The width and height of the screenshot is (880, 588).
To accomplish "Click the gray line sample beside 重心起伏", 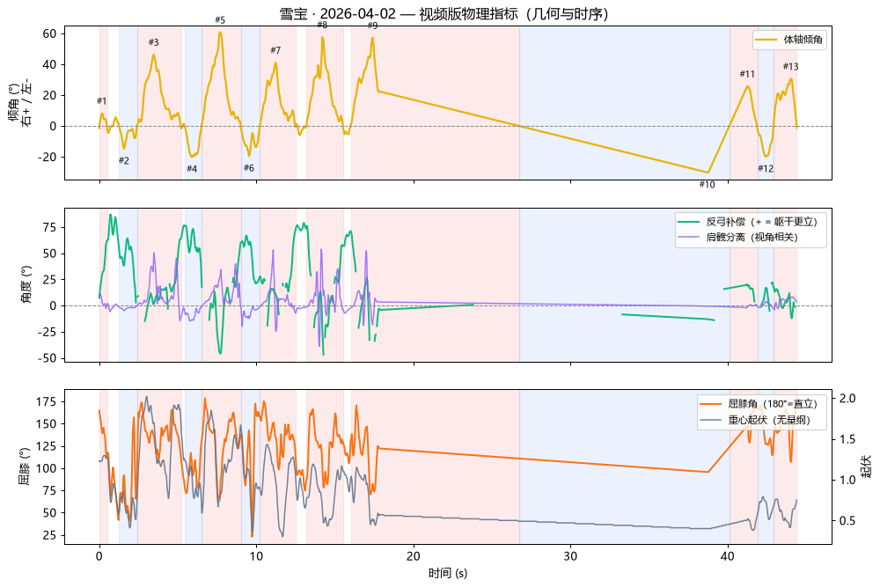I will [711, 420].
